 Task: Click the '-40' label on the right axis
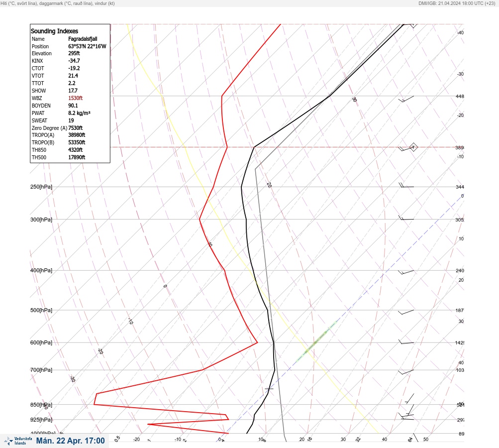[460, 32]
